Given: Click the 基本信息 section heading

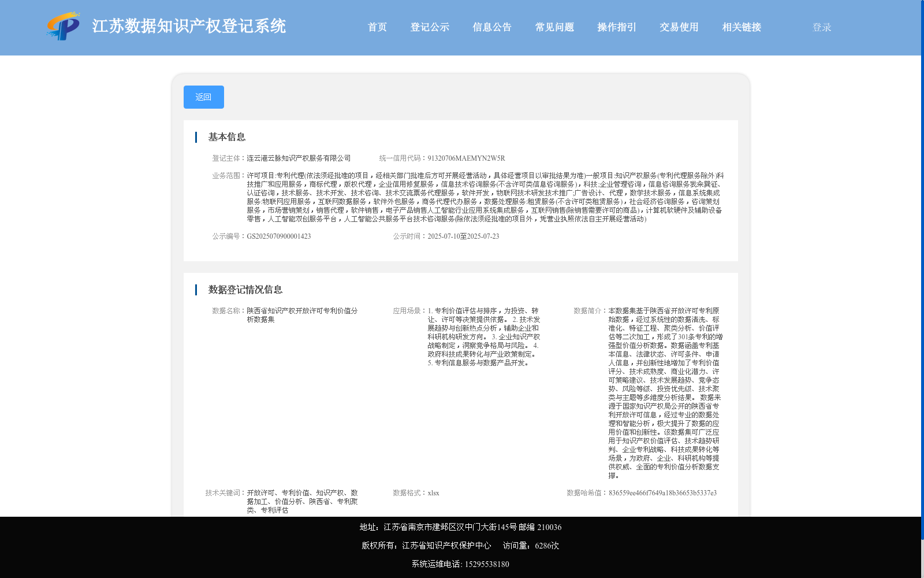Looking at the screenshot, I should [227, 137].
